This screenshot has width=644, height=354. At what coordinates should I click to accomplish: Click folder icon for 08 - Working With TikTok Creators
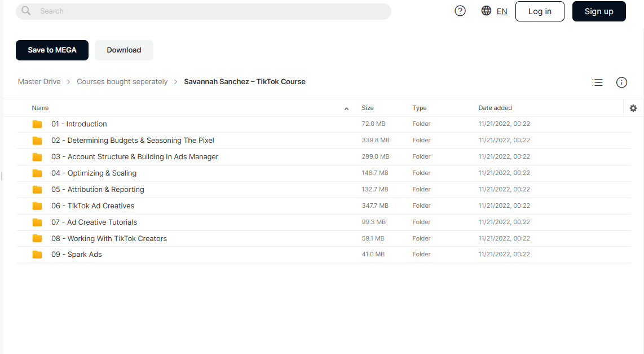click(37, 238)
